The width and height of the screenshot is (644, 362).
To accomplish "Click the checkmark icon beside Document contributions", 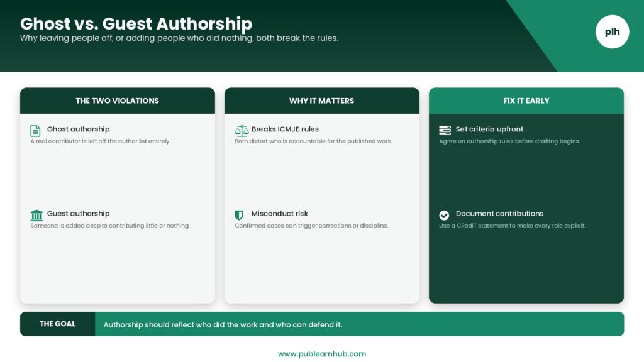I will pos(444,215).
